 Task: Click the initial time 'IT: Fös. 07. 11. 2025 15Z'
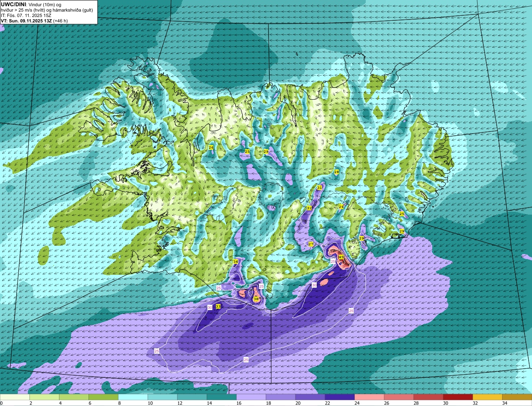tap(26, 15)
